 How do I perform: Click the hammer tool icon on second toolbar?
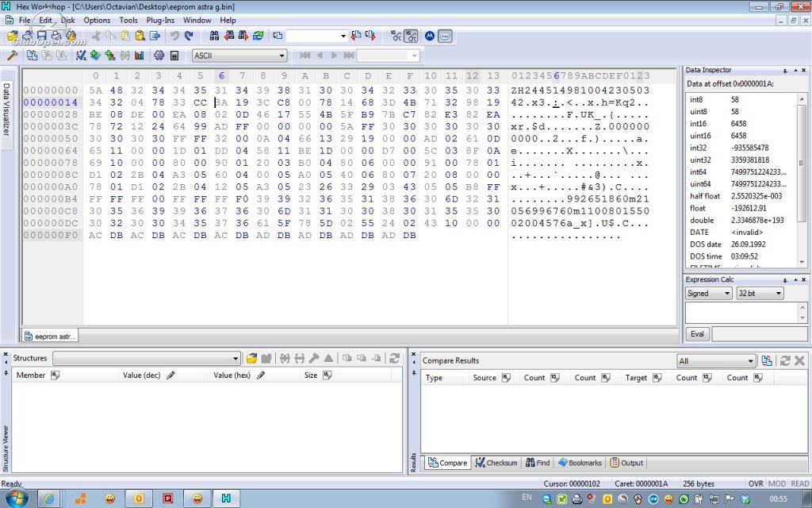(x=13, y=56)
